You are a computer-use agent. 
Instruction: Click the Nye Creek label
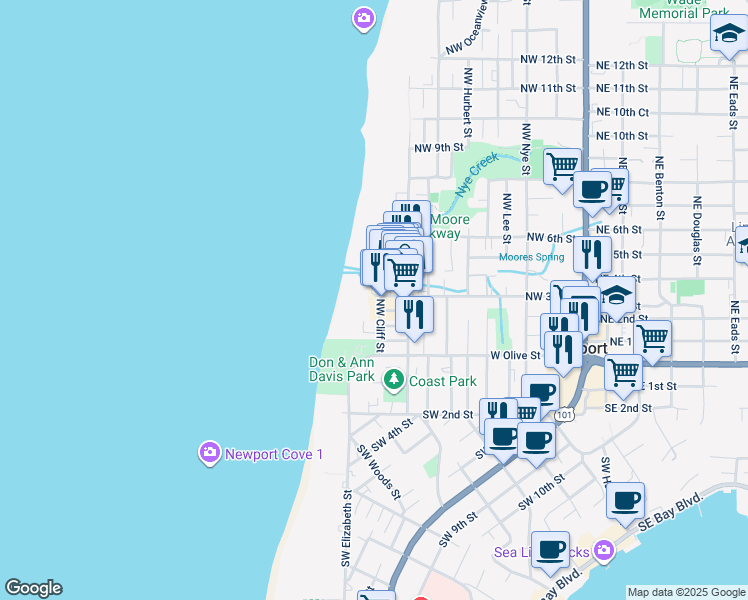476,174
